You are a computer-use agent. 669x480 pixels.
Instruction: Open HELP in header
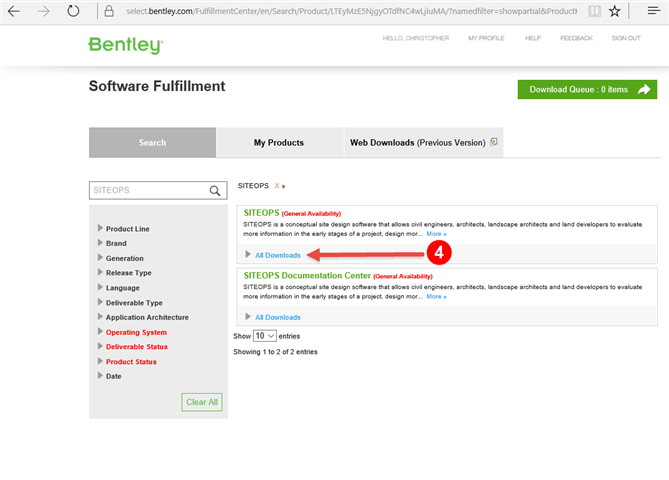(x=533, y=38)
